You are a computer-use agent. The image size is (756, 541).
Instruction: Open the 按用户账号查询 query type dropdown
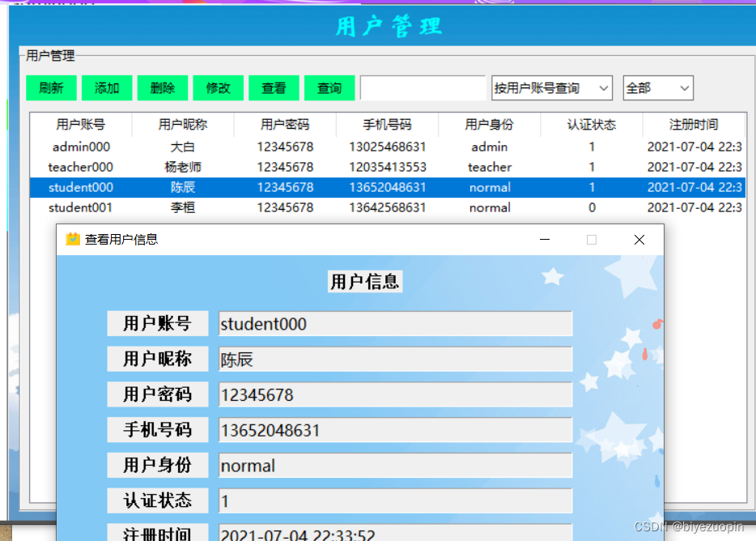point(551,87)
